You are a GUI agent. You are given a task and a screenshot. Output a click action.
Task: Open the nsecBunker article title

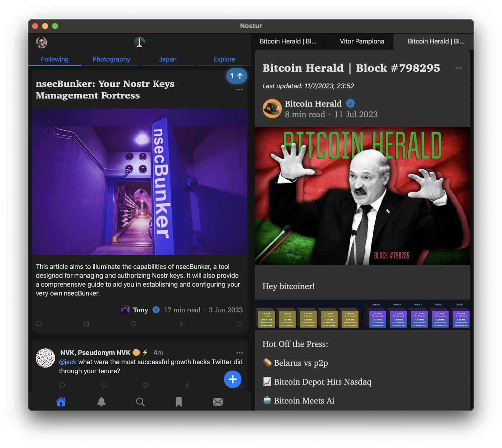click(105, 89)
